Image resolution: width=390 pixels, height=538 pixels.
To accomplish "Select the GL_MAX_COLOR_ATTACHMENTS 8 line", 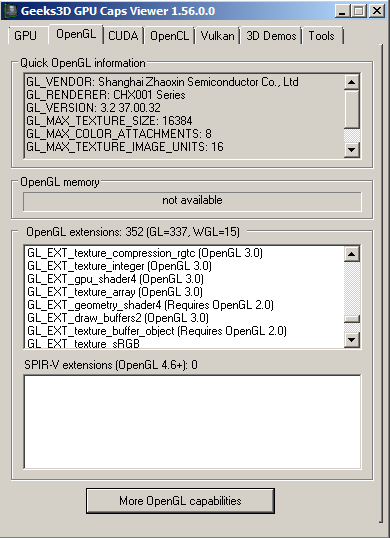I will 119,134.
